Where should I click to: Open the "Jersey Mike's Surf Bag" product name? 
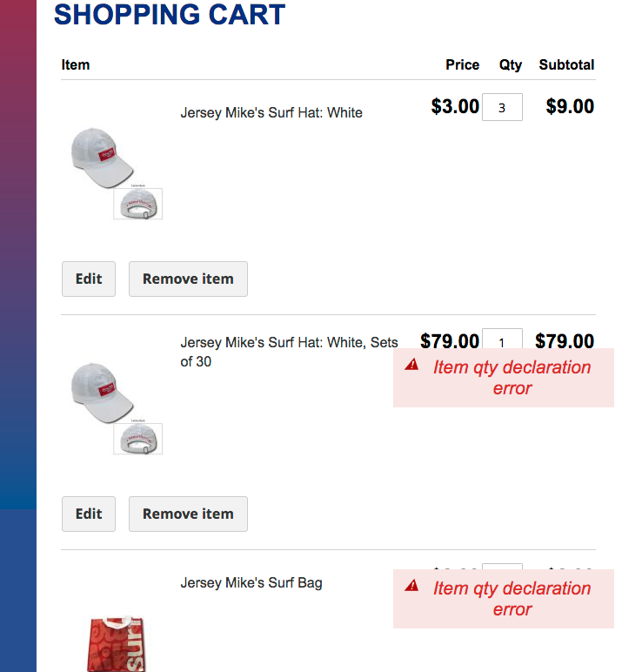click(251, 583)
